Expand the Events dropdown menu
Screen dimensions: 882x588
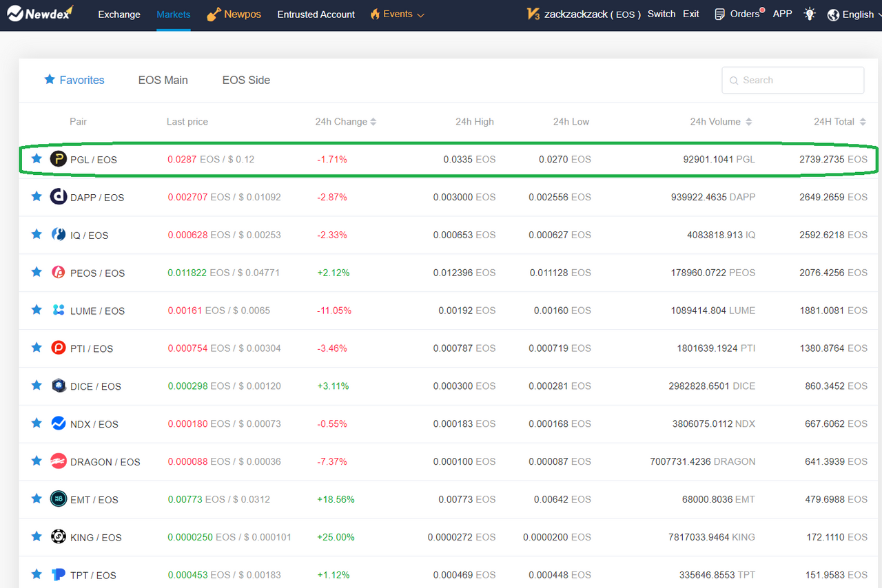(x=398, y=14)
